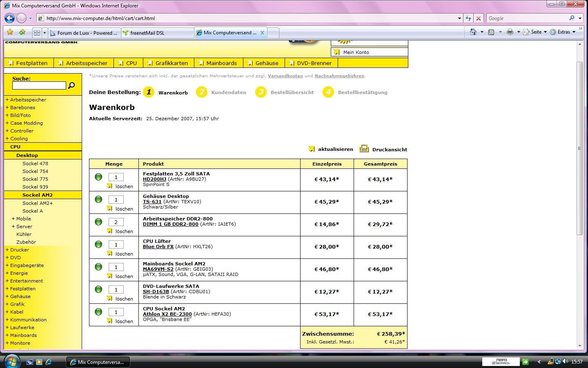Click the Windows Start orb
588x368 pixels.
click(x=12, y=361)
